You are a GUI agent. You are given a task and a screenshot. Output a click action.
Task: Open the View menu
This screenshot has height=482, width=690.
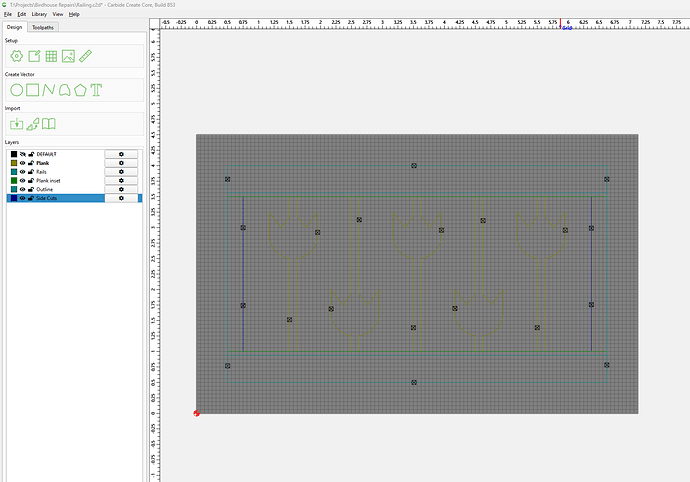tap(58, 14)
